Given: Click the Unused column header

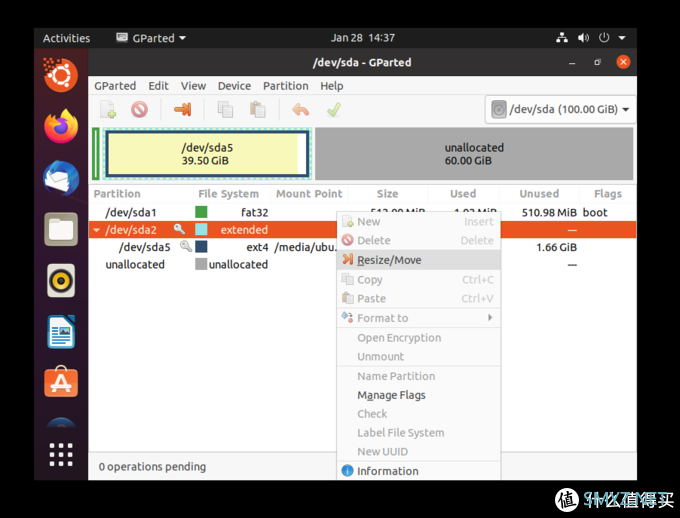Looking at the screenshot, I should 539,194.
